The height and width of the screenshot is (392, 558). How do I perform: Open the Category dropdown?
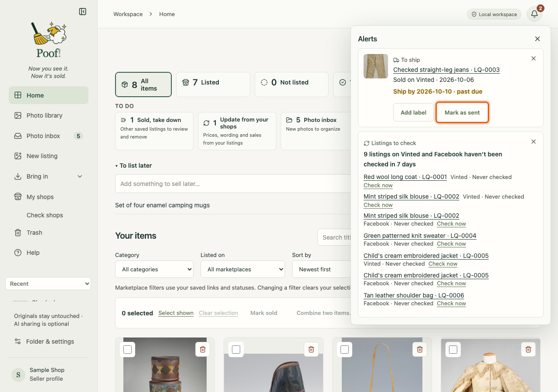[x=154, y=269]
